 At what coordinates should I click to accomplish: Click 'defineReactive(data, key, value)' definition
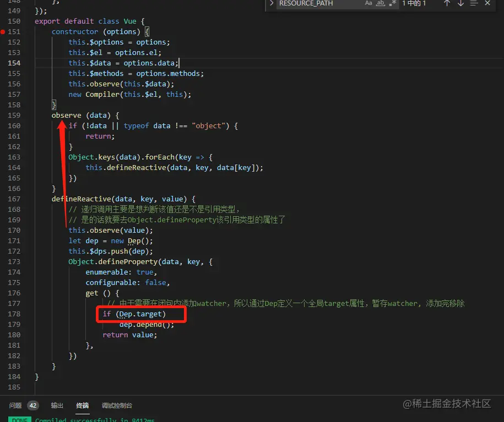(x=123, y=199)
